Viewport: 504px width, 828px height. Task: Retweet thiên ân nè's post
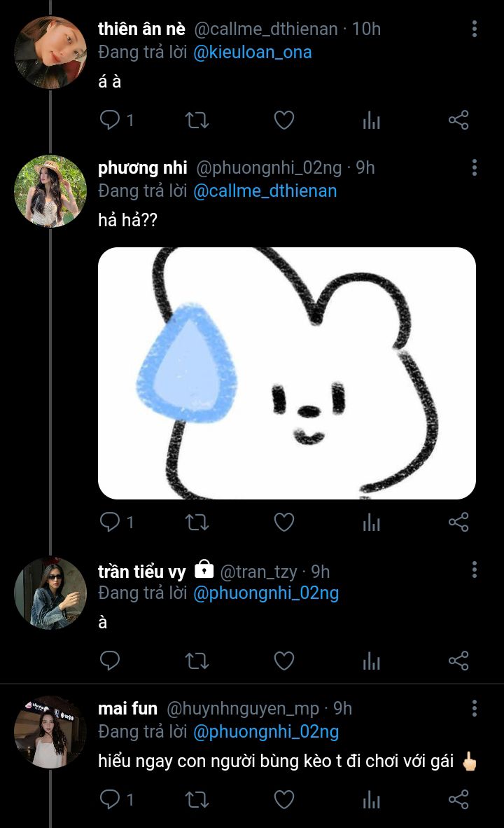(197, 120)
